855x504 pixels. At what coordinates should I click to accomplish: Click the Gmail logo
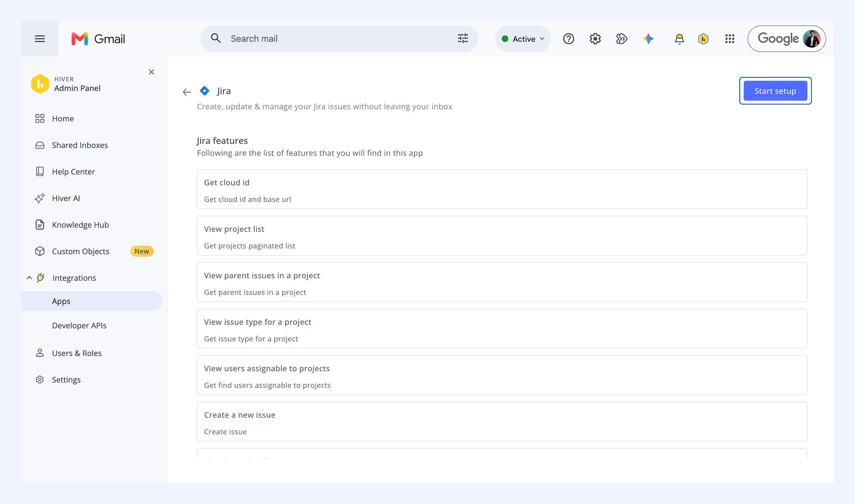tap(98, 39)
